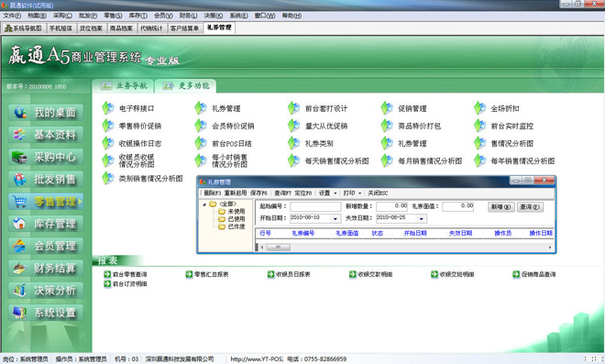Switch to 商品档案 tab
The height and width of the screenshot is (364, 605).
pyautogui.click(x=121, y=28)
